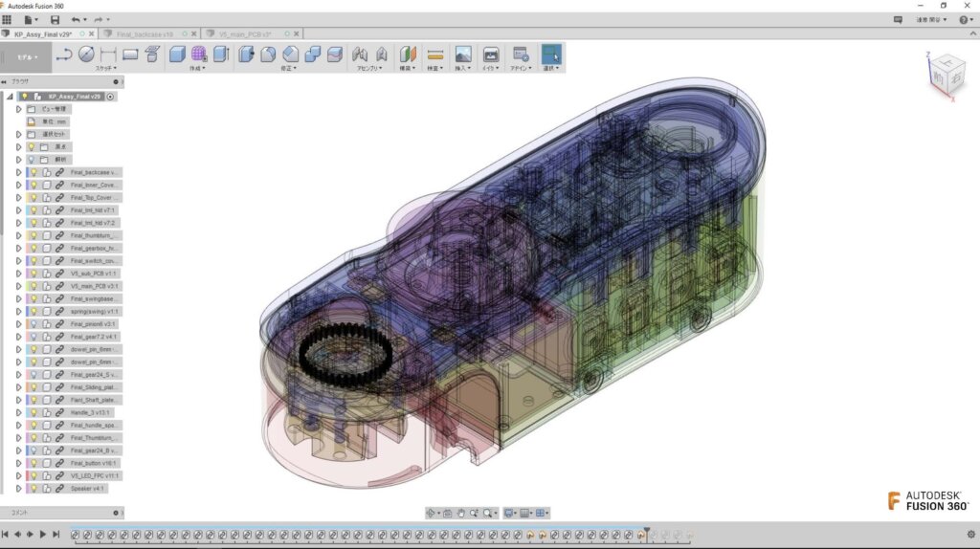Toggle visibility bulb of Final_button v16:1
980x549 pixels.
click(x=33, y=463)
